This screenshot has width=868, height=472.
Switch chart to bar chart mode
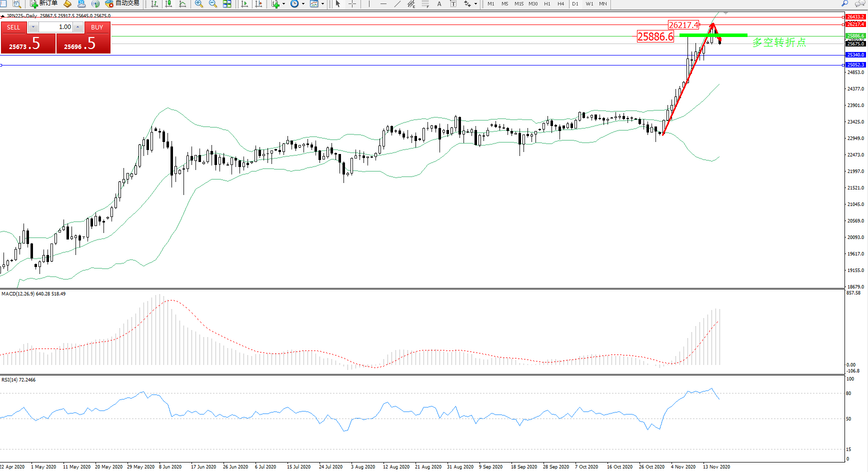tap(154, 4)
